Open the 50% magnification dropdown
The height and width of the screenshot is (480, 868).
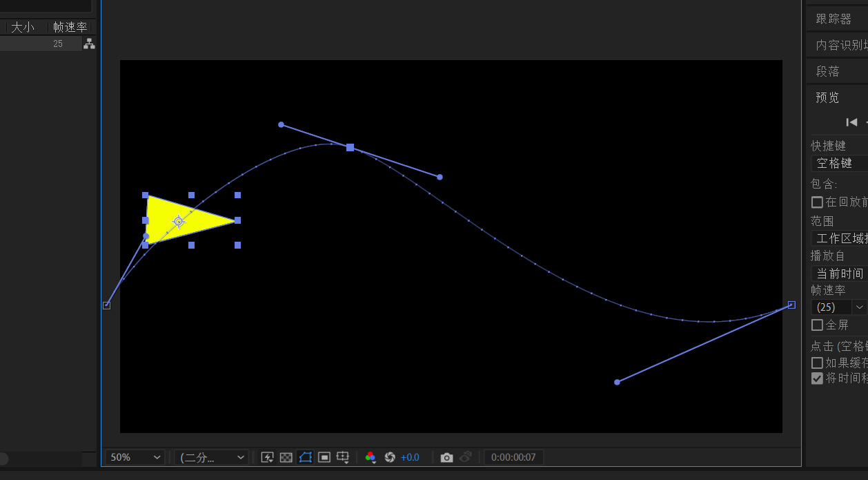(135, 457)
